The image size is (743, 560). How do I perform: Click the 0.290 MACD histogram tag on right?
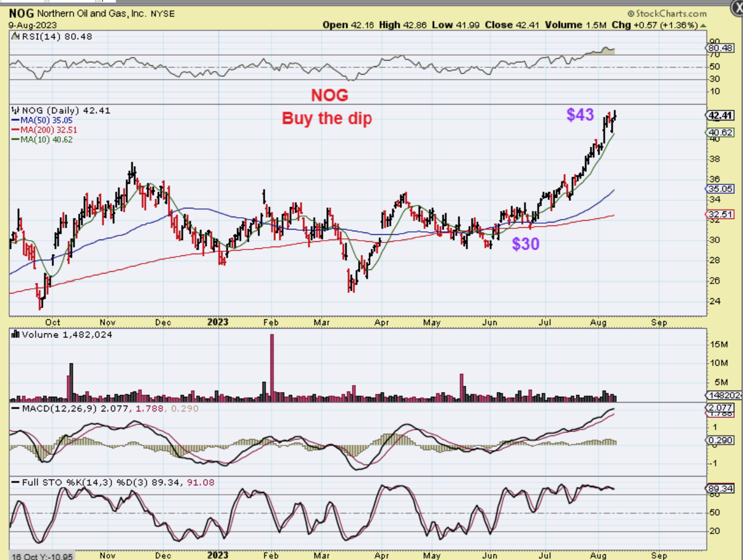coord(720,440)
